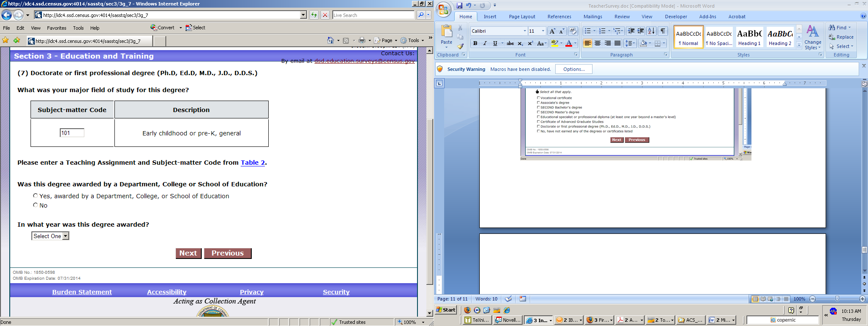Apply subscript formatting
868x326 pixels.
pyautogui.click(x=520, y=43)
